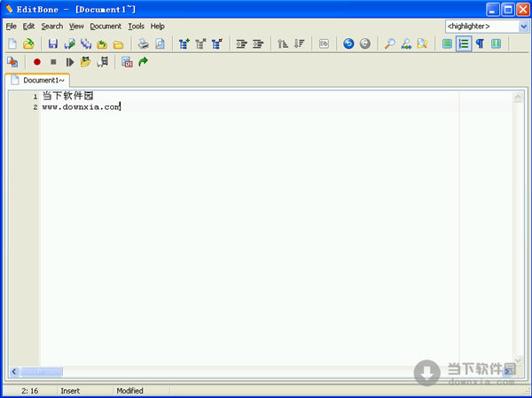Screen dimensions: 532x398
Task: Click vertical scrollbar up arrow
Action: (518, 97)
